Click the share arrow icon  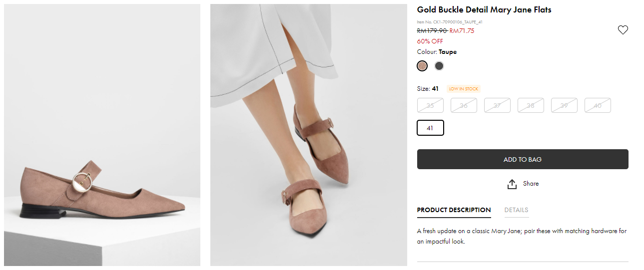coord(512,184)
